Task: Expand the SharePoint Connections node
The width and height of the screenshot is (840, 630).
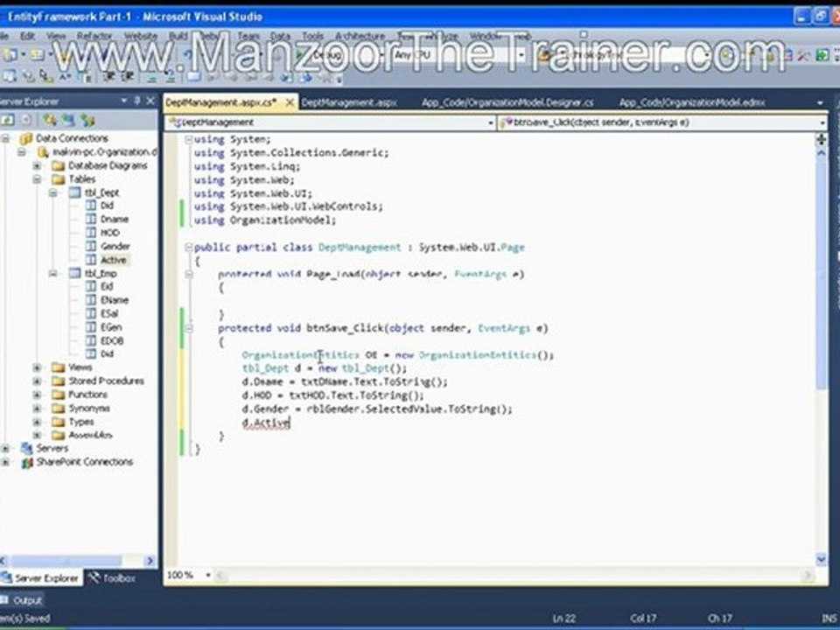Action: tap(5, 462)
